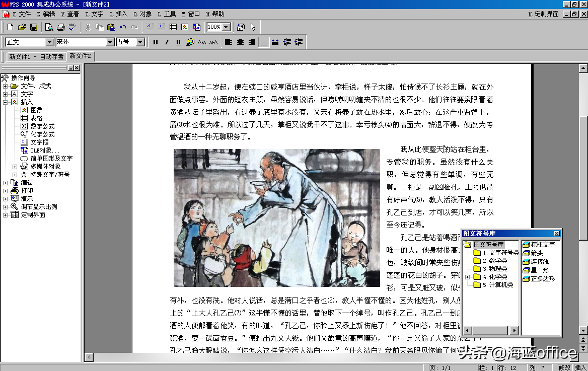Click the arrow pointer selection tool icon
The width and height of the screenshot is (588, 371).
[253, 27]
